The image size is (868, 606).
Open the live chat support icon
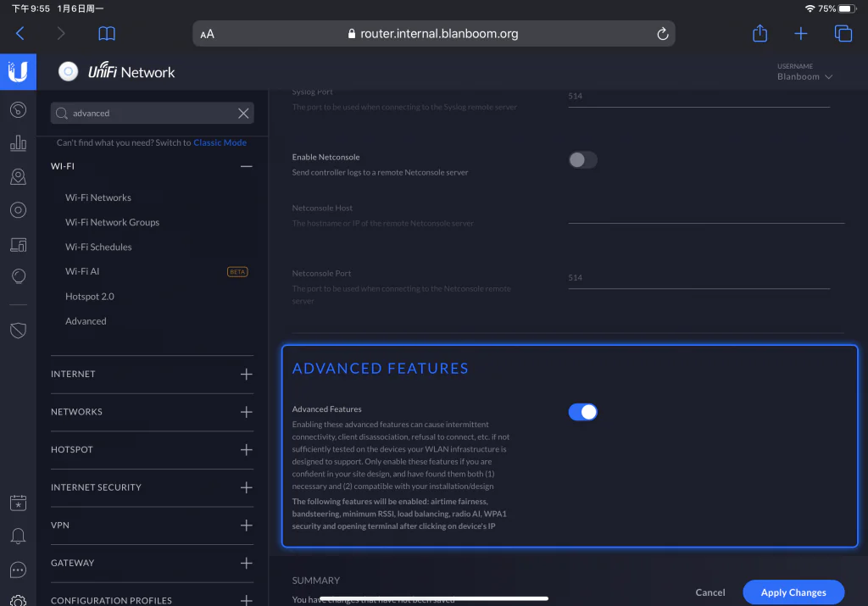click(19, 570)
